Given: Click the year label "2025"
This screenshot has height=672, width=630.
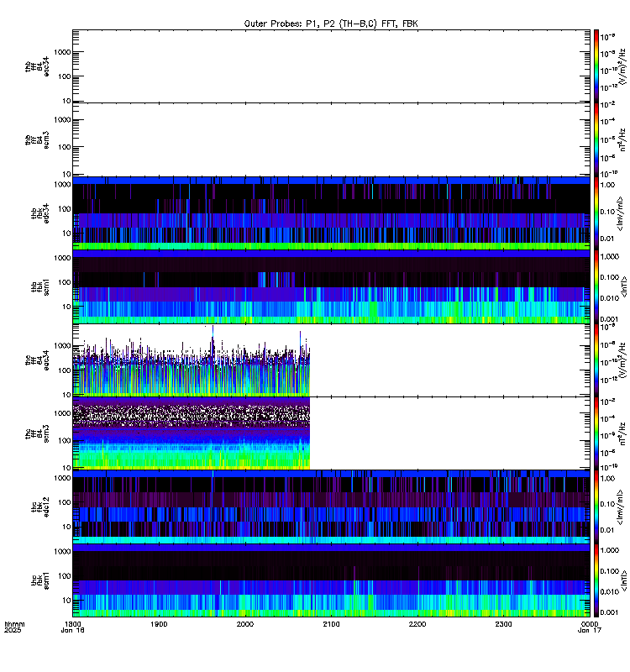Looking at the screenshot, I should tap(13, 631).
